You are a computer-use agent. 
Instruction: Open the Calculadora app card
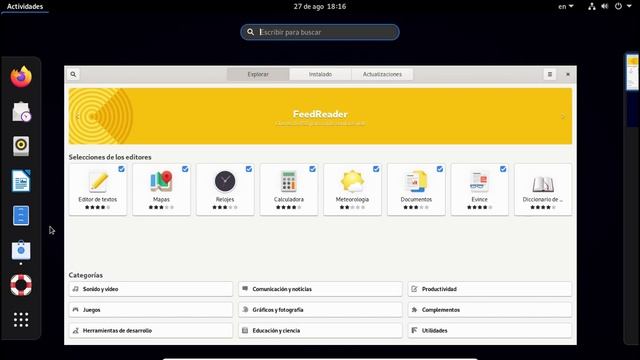coord(289,189)
